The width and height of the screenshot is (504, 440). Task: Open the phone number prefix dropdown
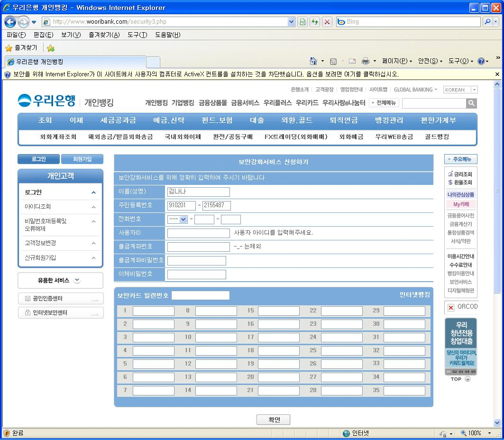click(183, 219)
